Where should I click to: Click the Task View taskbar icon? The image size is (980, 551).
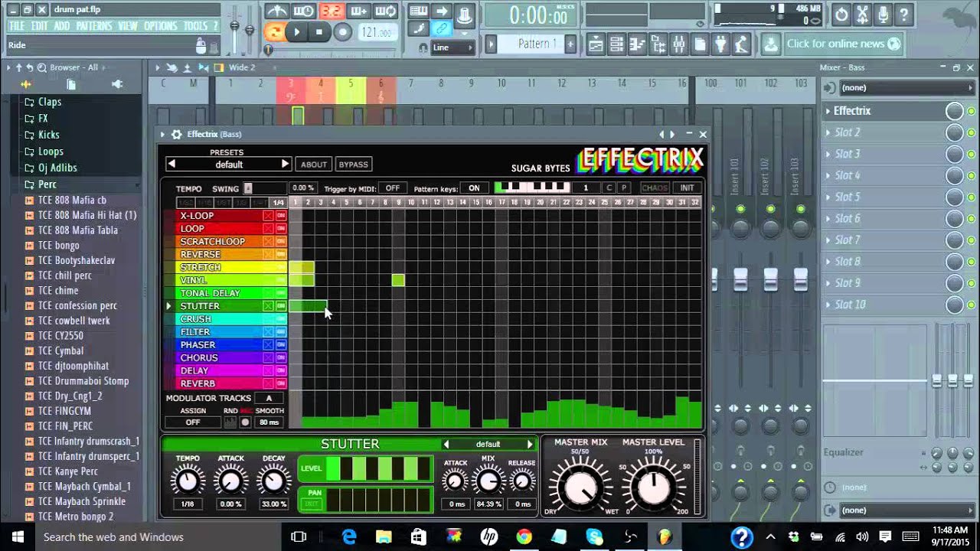(x=299, y=536)
